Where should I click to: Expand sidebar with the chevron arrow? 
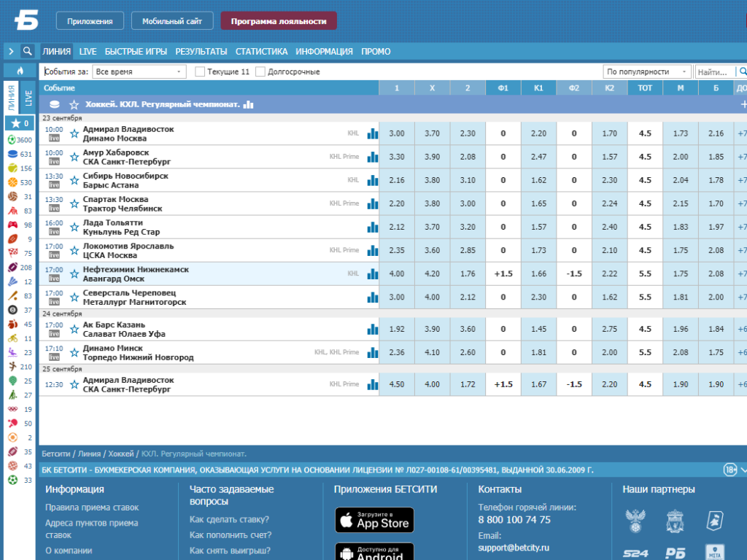(x=11, y=51)
